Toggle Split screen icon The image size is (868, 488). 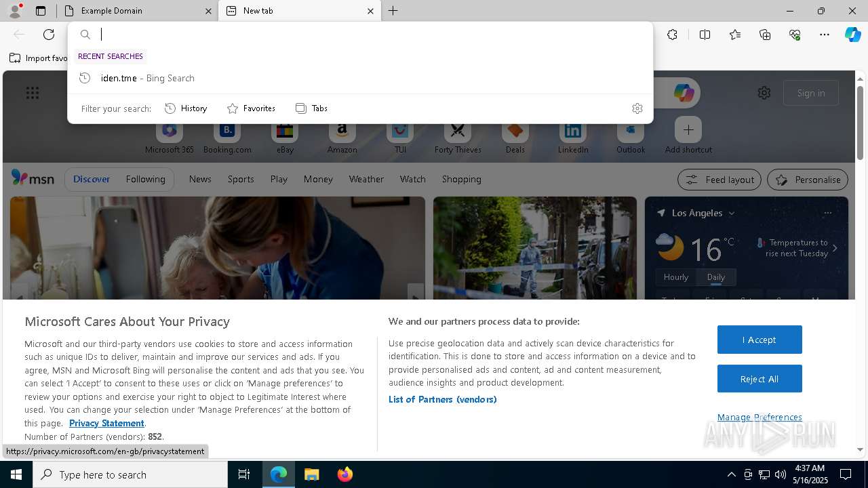(705, 35)
